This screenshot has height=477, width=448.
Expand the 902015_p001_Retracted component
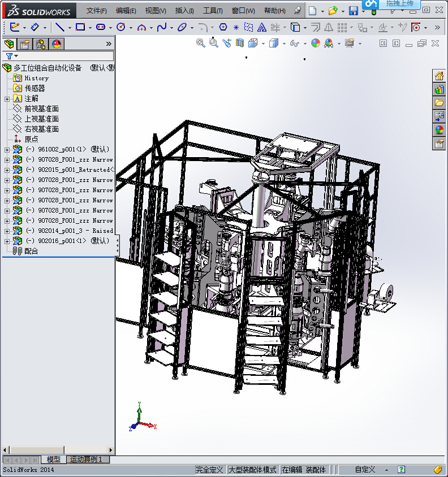coord(7,170)
